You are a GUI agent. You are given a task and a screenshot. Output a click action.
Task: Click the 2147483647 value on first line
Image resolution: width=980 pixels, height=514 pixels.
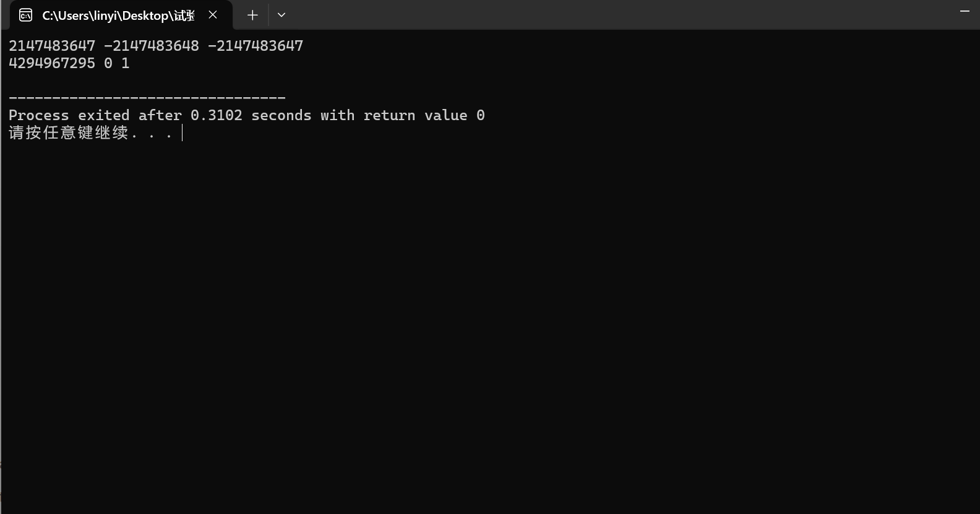tap(52, 46)
